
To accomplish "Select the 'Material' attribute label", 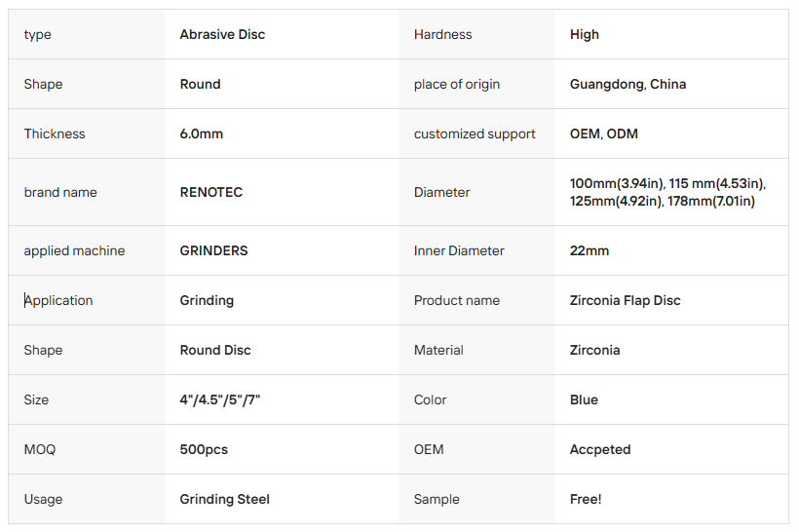I will tap(438, 350).
